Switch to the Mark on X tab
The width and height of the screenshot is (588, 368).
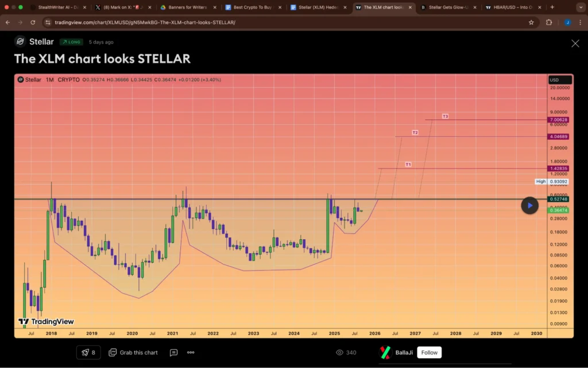click(x=123, y=7)
